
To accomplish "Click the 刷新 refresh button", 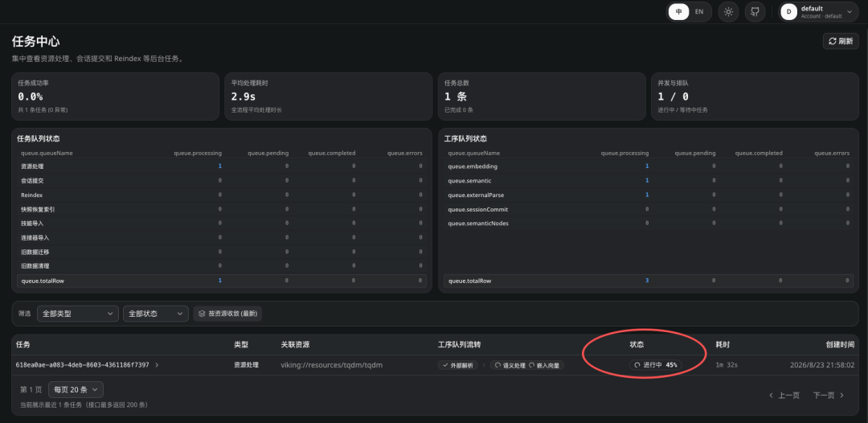I will (841, 41).
